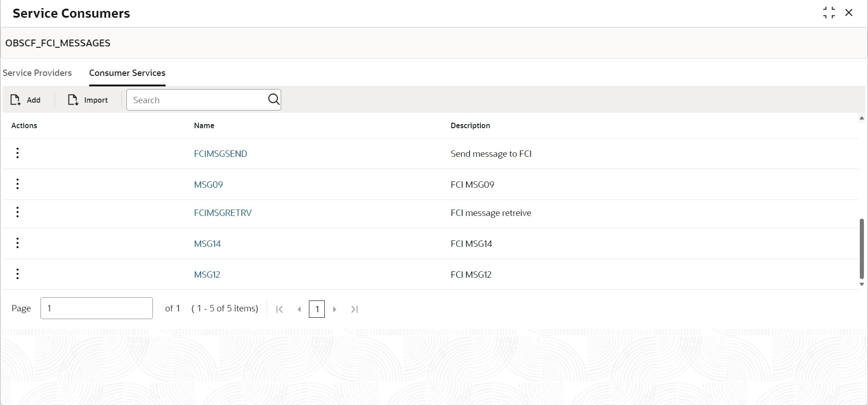868x405 pixels.
Task: Click the Name column header
Action: (x=204, y=125)
